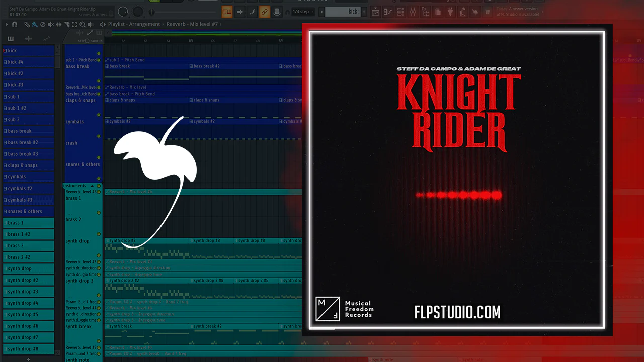Select the snares & others pattern in picker
The width and height of the screenshot is (644, 362).
pyautogui.click(x=28, y=212)
